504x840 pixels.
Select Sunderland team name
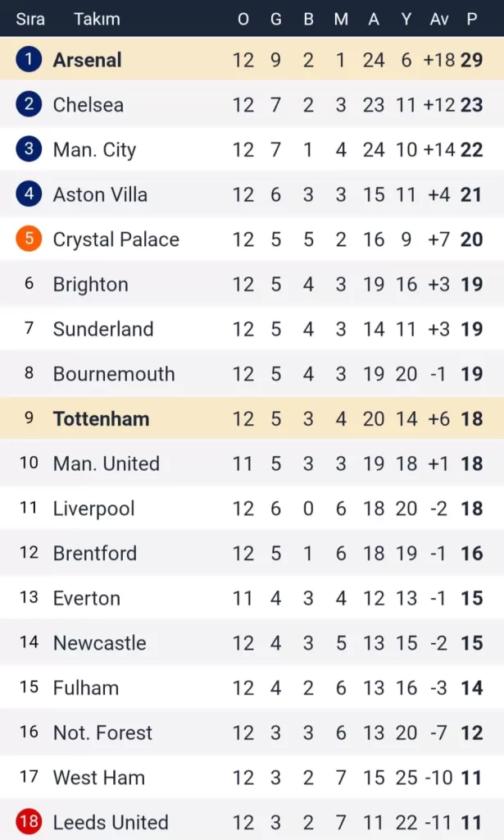pyautogui.click(x=103, y=329)
